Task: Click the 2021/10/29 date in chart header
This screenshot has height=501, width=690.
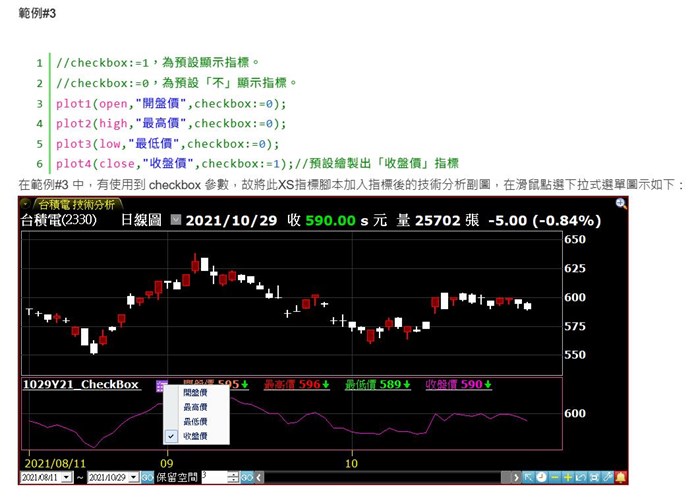Action: [x=231, y=220]
